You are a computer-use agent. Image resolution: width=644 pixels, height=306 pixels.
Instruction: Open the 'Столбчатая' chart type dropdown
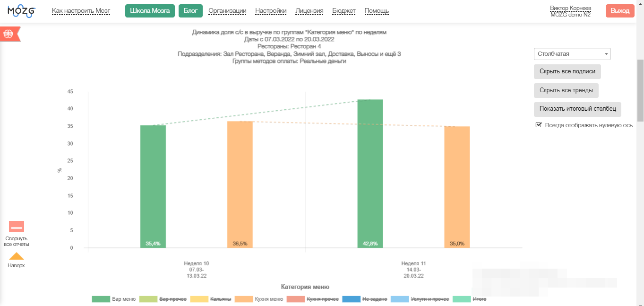click(572, 54)
